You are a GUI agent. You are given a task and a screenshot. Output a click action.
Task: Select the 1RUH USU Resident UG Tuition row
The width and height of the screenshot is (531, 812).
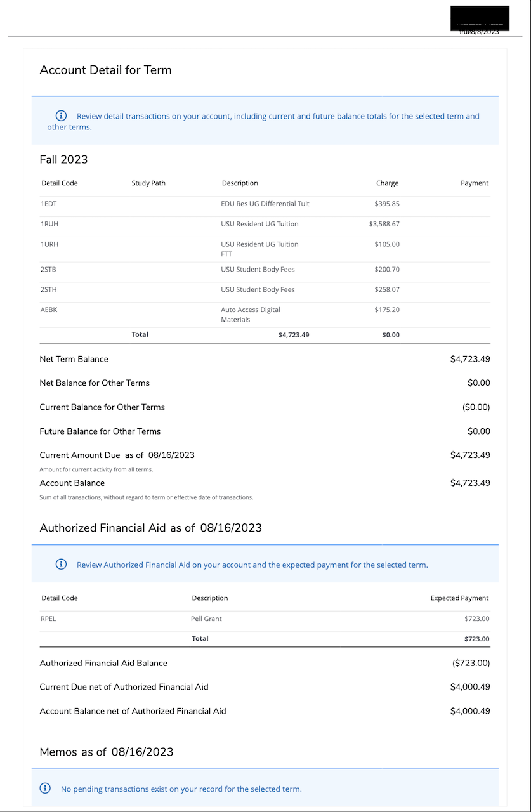pyautogui.click(x=49, y=224)
